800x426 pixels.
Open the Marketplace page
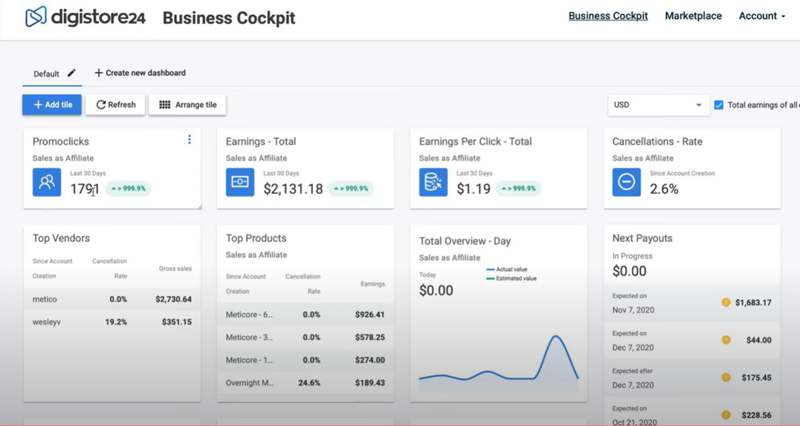(693, 16)
